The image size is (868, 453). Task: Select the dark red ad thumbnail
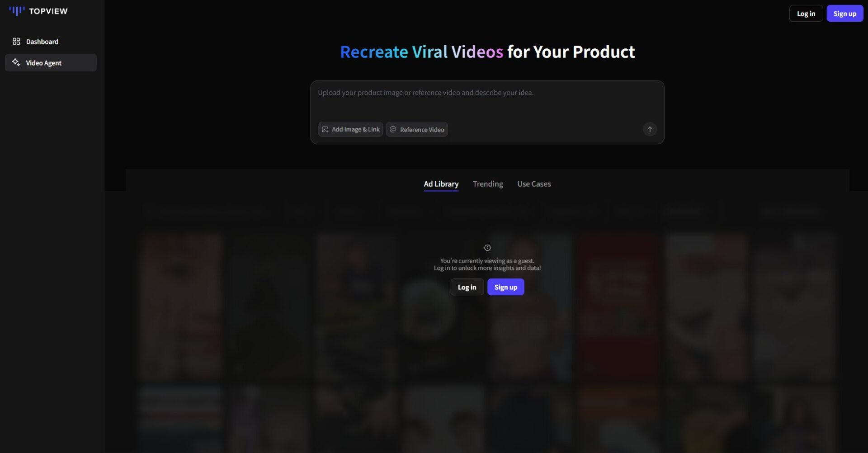click(618, 307)
